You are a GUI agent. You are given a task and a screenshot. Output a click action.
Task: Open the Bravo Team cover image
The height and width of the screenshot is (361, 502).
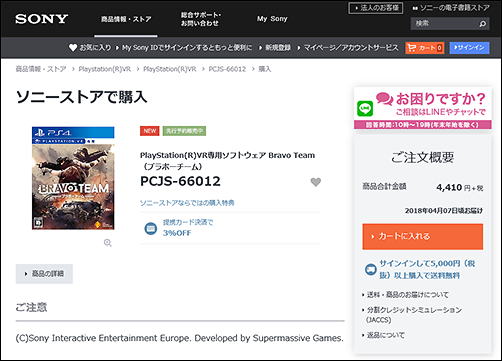73,178
